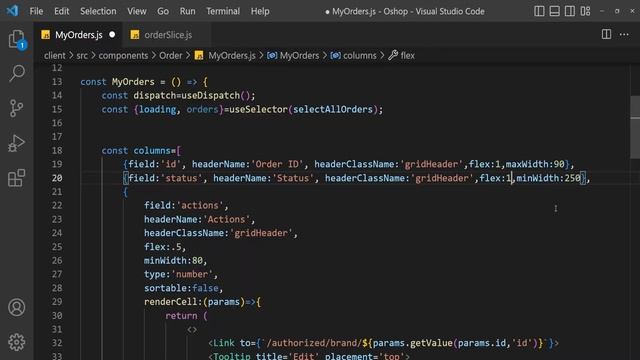Click the return keyword on line 30
Screen dimensions: 640x360
coord(181,316)
